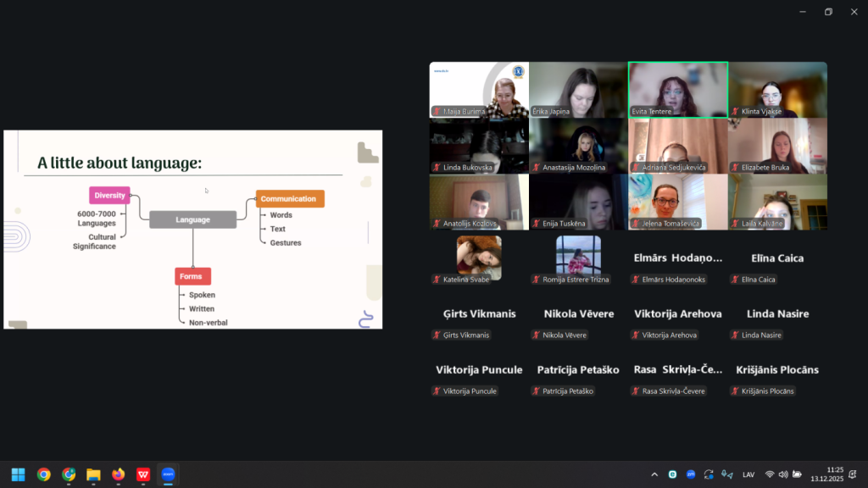Image resolution: width=868 pixels, height=488 pixels.
Task: Click the shared slide about language
Action: pos(193,229)
